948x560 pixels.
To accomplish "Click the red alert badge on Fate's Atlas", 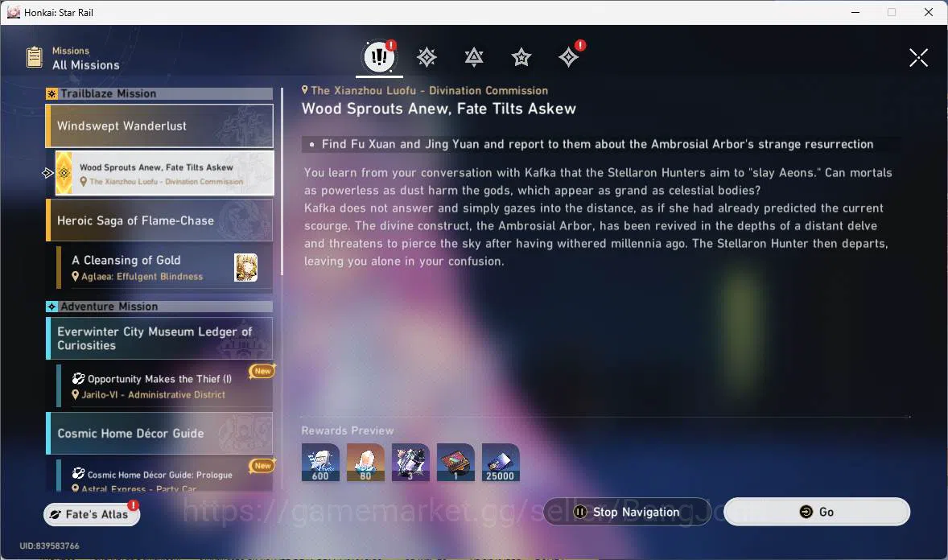I will 133,505.
